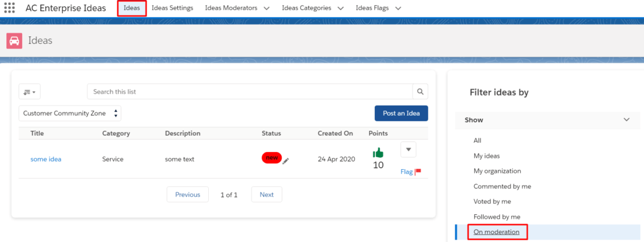Open the Ideas Moderators tab
The width and height of the screenshot is (644, 242).
click(x=231, y=8)
